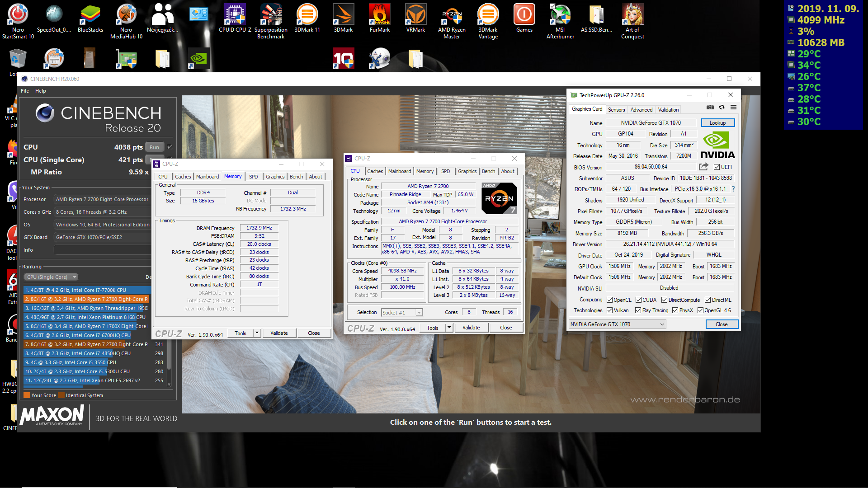Open 3DMark desktop shortcut
This screenshot has height=488, width=868.
click(x=343, y=18)
